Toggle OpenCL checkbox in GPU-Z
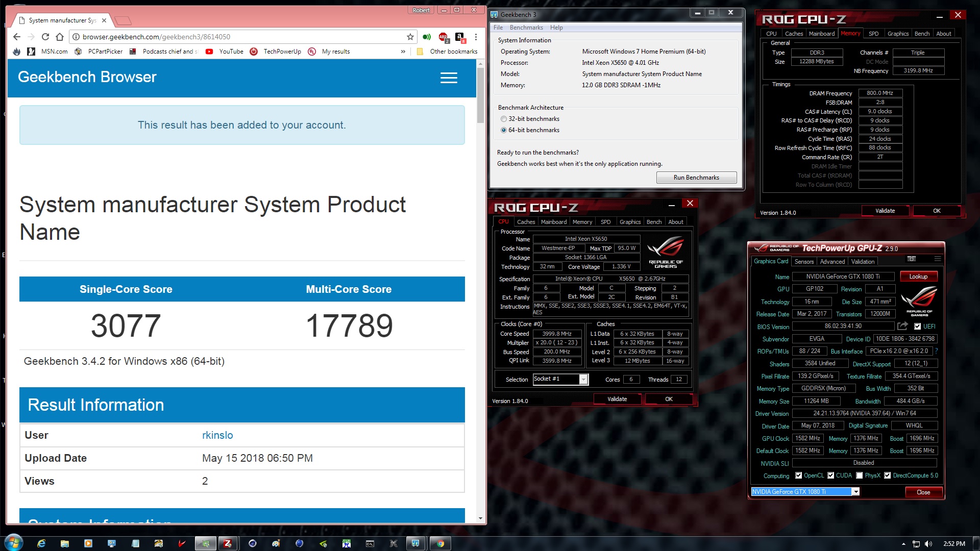The height and width of the screenshot is (551, 980). click(798, 475)
